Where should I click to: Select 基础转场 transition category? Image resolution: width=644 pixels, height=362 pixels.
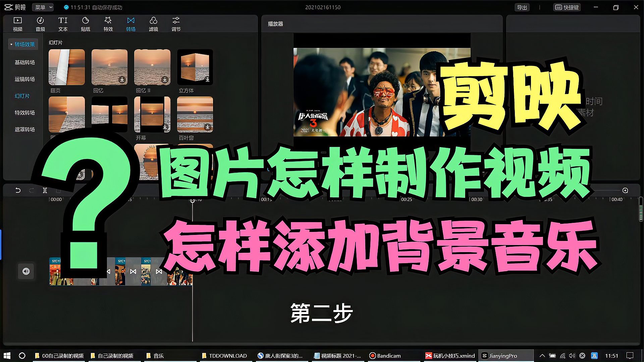coord(24,62)
